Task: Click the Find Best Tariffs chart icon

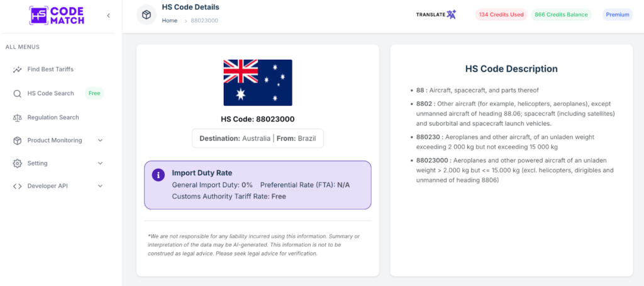Action: [17, 69]
